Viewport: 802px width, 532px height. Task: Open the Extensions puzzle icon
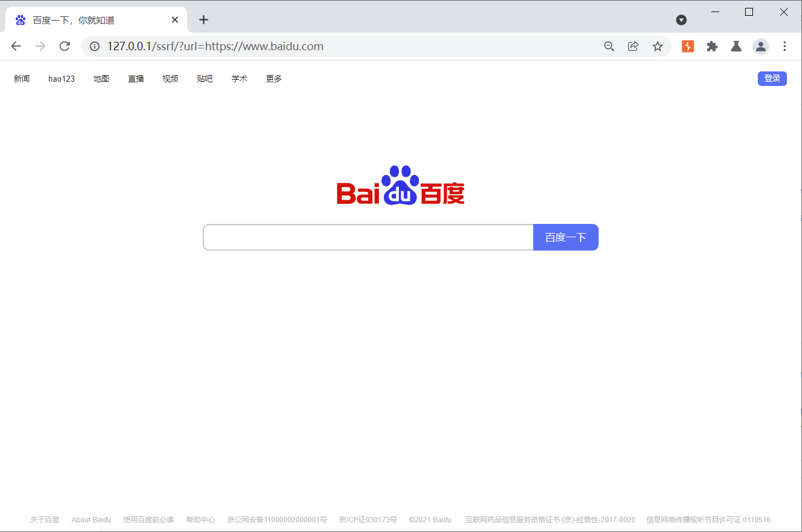[712, 46]
